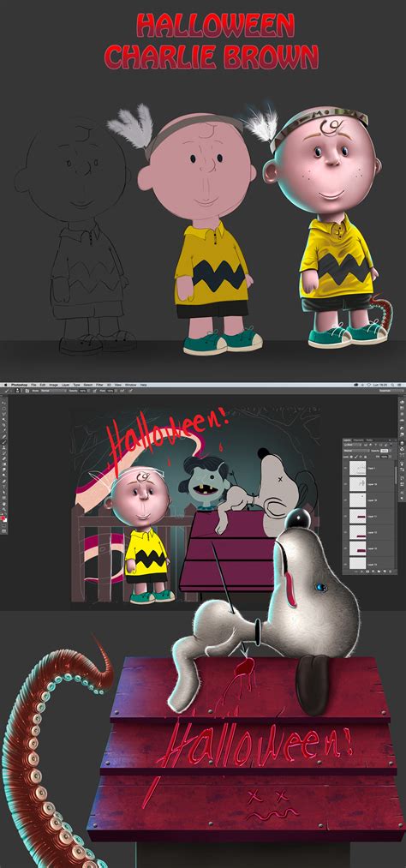Select the Move tool in Photoshop toolbar
The width and height of the screenshot is (406, 868).
[x=4, y=403]
